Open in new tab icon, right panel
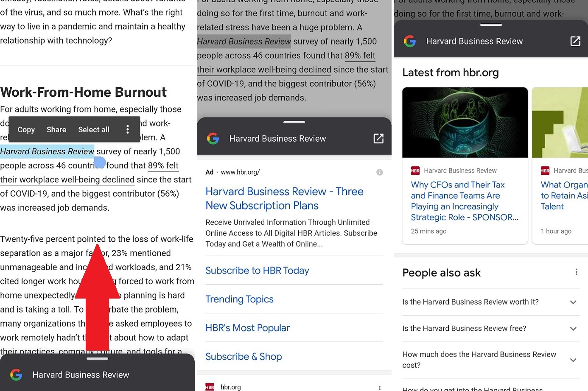The width and height of the screenshot is (588, 391). point(575,41)
